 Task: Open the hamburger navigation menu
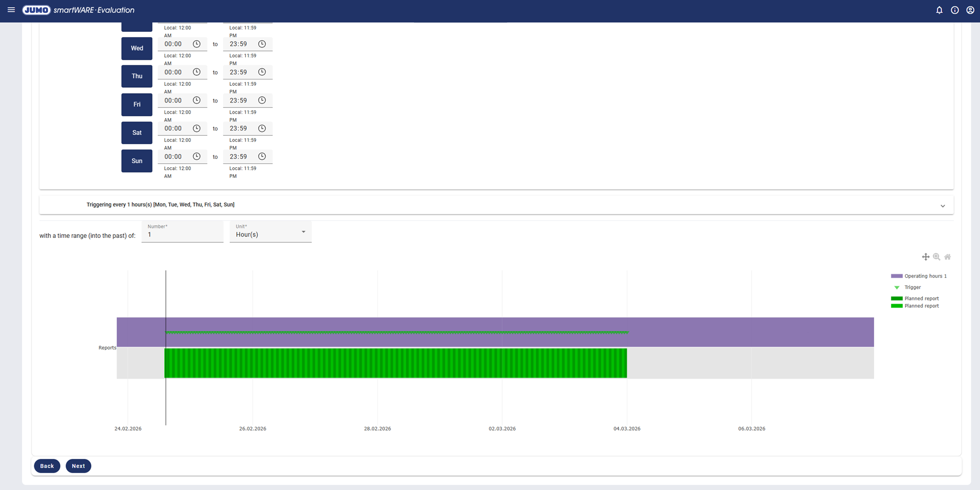point(11,10)
